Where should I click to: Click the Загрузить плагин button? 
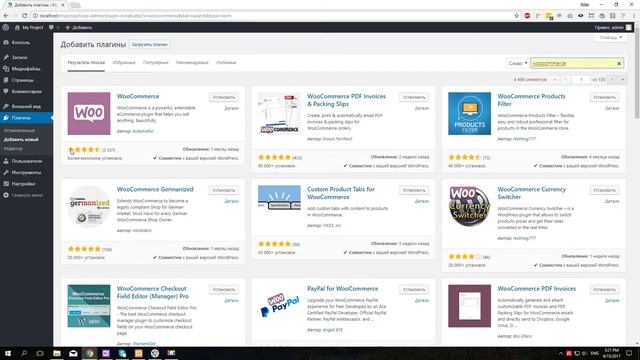[149, 44]
